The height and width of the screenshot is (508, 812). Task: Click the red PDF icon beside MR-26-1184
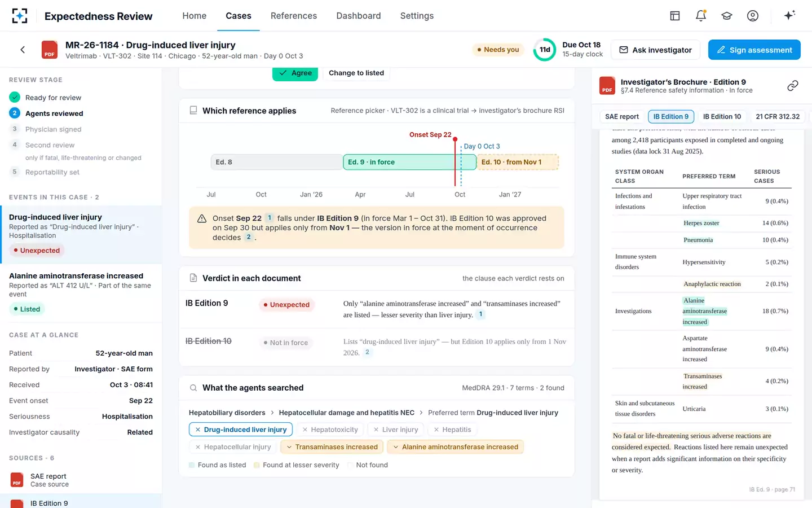pyautogui.click(x=50, y=50)
